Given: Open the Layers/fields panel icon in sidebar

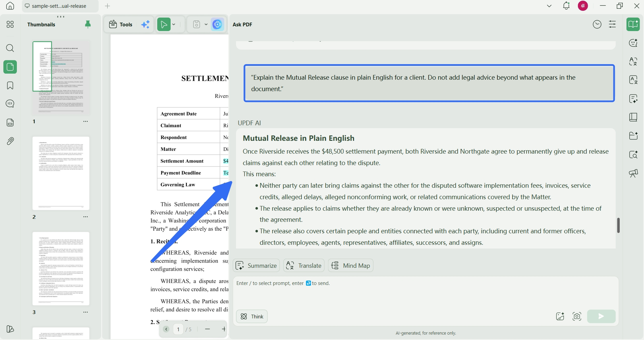Looking at the screenshot, I should [x=10, y=122].
